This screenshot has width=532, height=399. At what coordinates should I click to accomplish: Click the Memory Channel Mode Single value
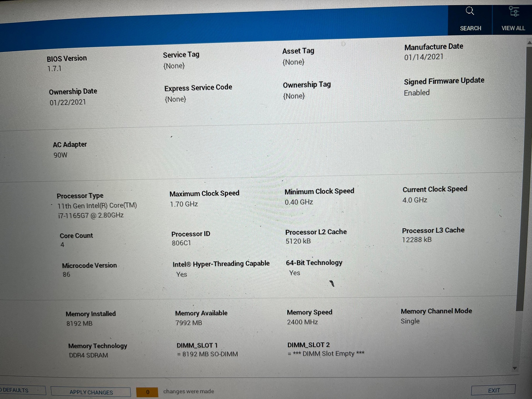[410, 321]
